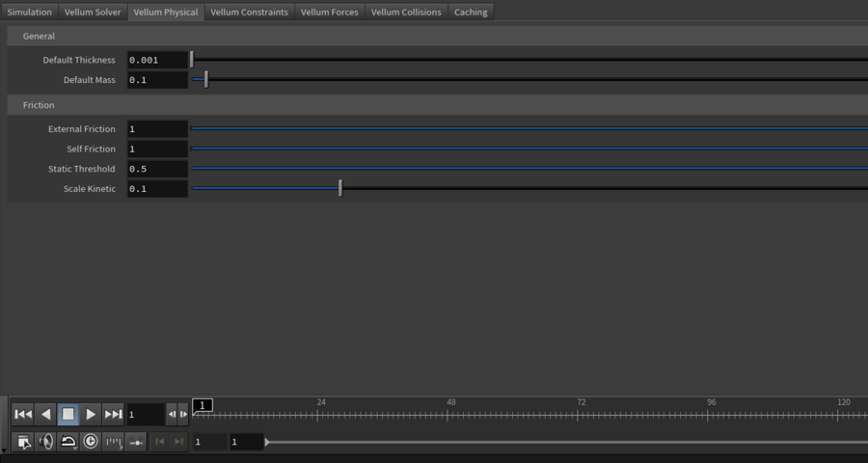Jump to last frame in playbar

(114, 414)
